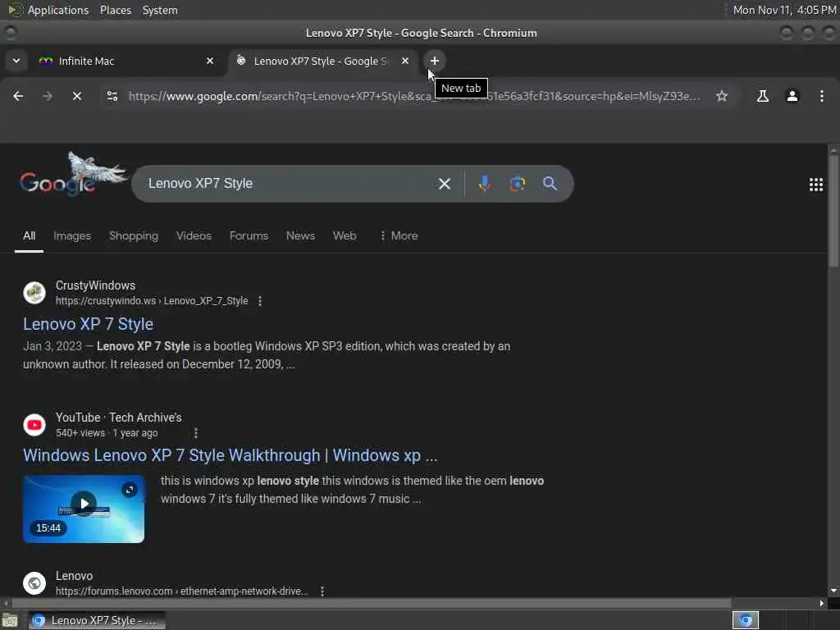The height and width of the screenshot is (630, 840).
Task: Click the Lenovo globe favicon
Action: click(x=34, y=583)
